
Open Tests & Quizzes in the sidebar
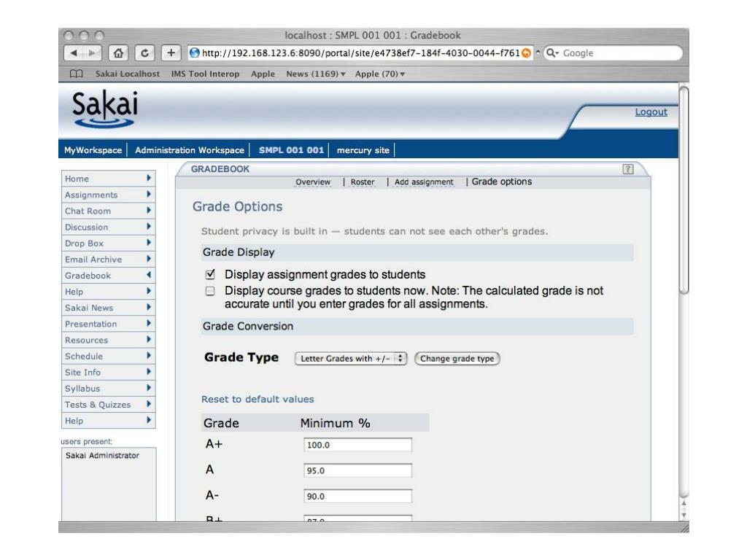tap(108, 405)
